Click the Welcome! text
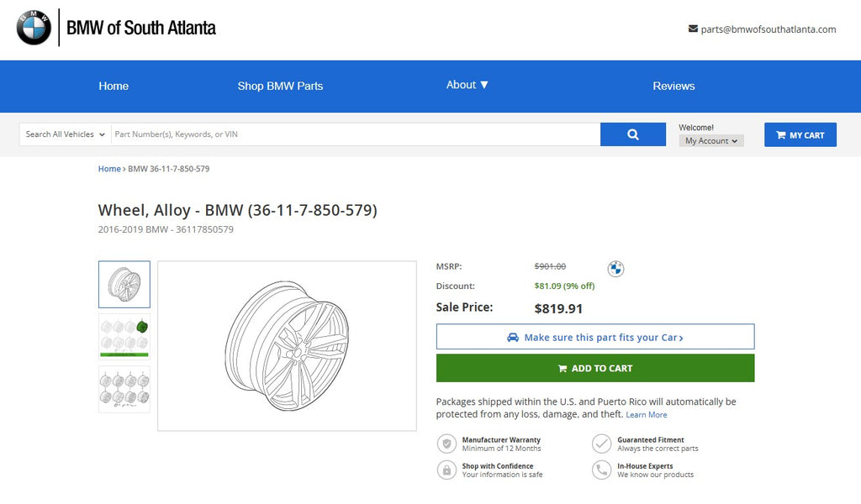 (696, 128)
